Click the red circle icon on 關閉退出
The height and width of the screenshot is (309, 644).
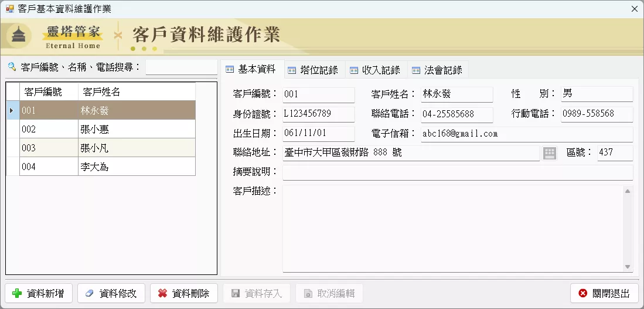point(583,293)
